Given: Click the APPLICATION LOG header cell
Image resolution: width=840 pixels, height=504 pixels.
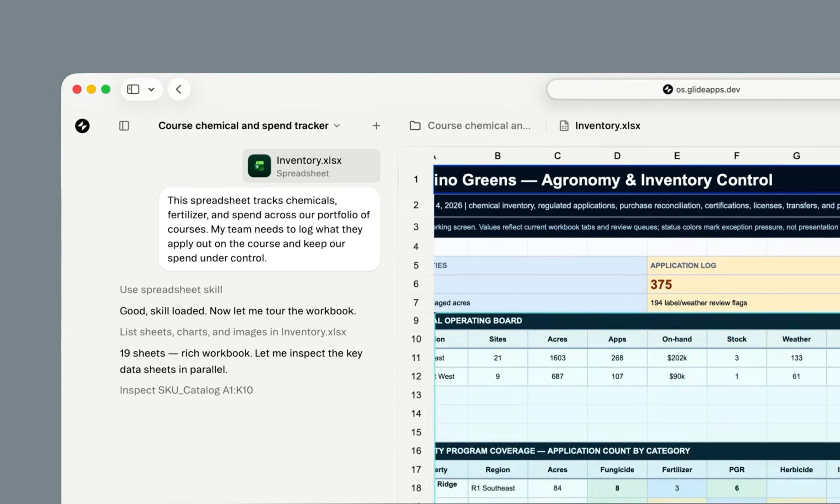Looking at the screenshot, I should click(x=744, y=266).
